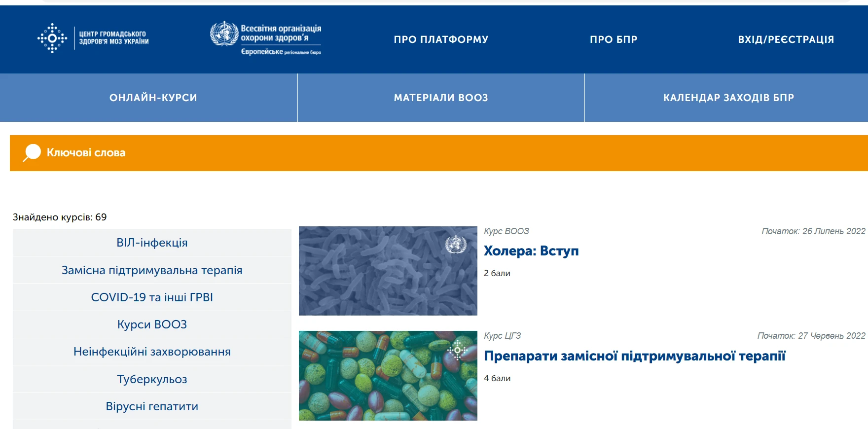The width and height of the screenshot is (868, 429).
Task: Click the Знайдено курсів: 69 text
Action: click(x=60, y=217)
